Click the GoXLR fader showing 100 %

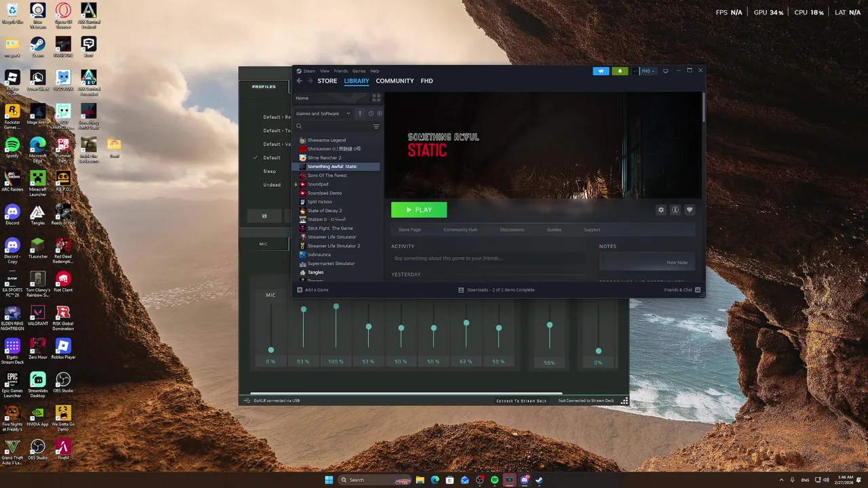pyautogui.click(x=336, y=306)
